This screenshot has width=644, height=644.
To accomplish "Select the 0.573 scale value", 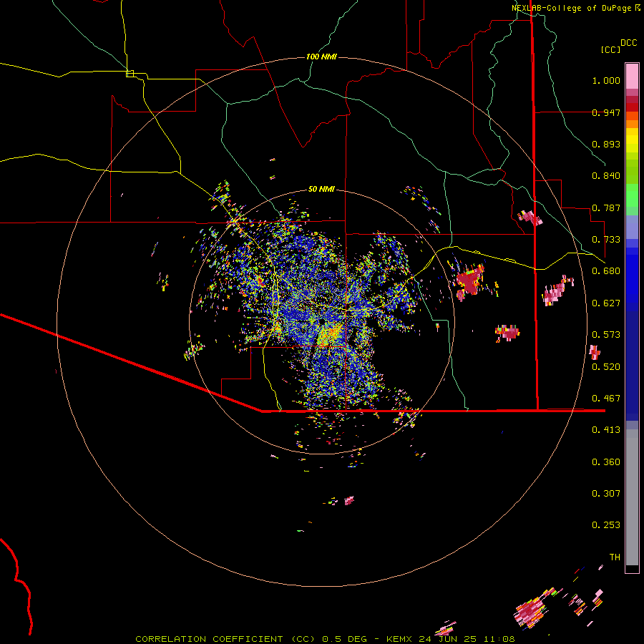I will click(606, 335).
